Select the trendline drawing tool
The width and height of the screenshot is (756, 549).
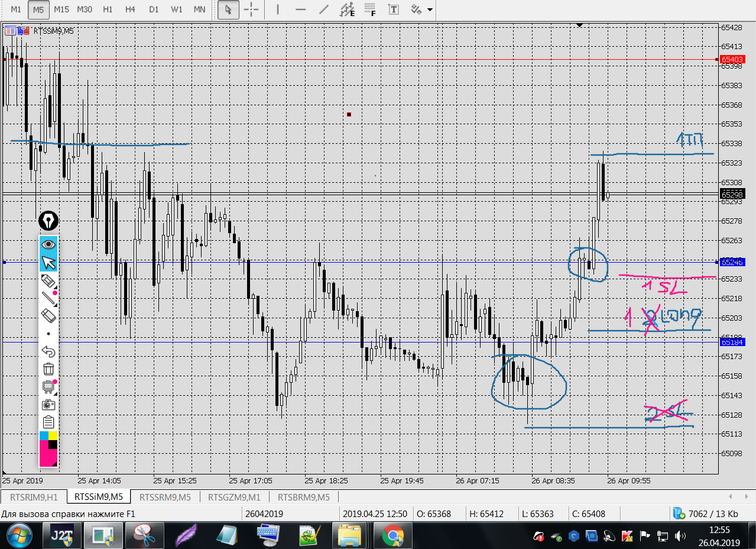pos(323,9)
